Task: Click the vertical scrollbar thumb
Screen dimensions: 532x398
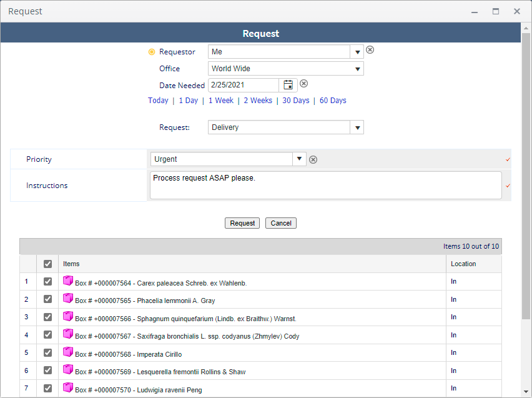Action: (x=526, y=176)
